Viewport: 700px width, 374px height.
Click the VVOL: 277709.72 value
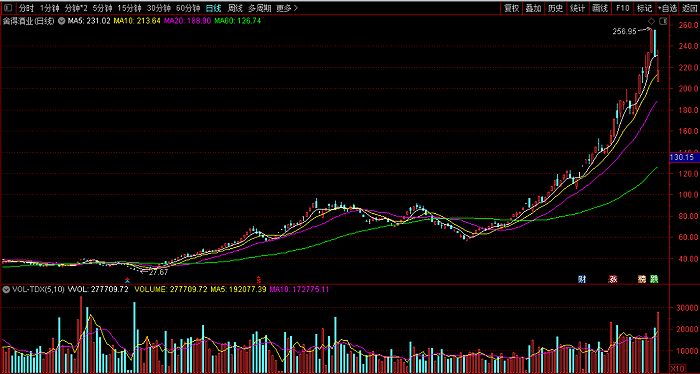(99, 289)
